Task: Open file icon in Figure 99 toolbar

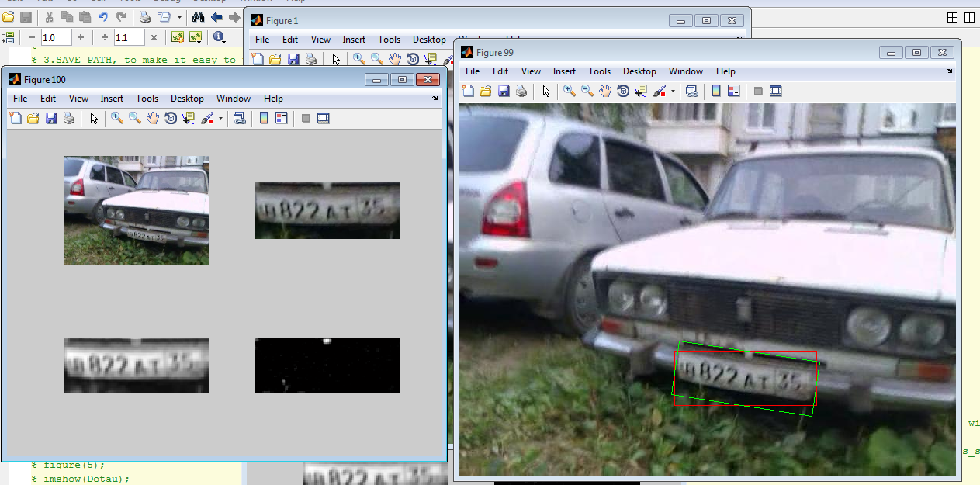Action: tap(486, 91)
